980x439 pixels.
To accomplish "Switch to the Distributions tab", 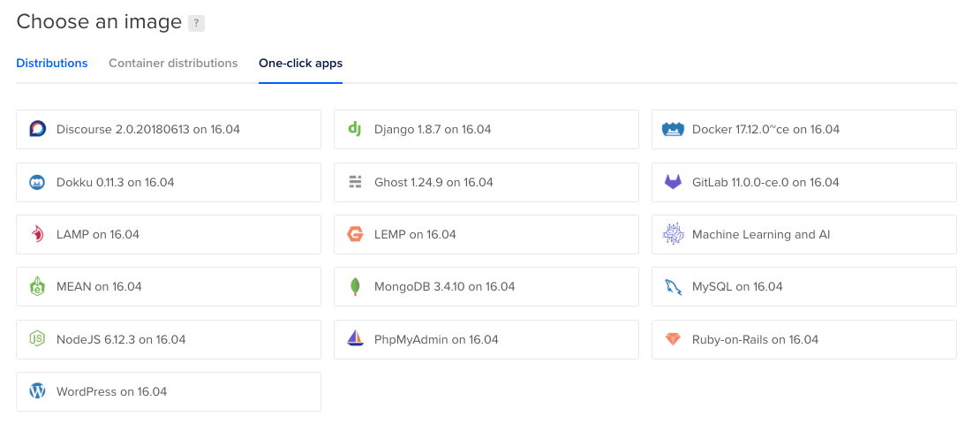I will 52,64.
